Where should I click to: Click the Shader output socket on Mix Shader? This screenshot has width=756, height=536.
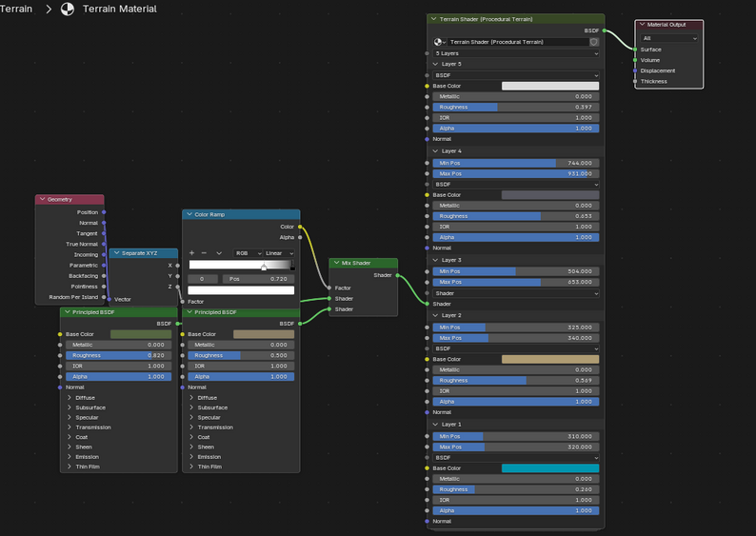(x=398, y=275)
